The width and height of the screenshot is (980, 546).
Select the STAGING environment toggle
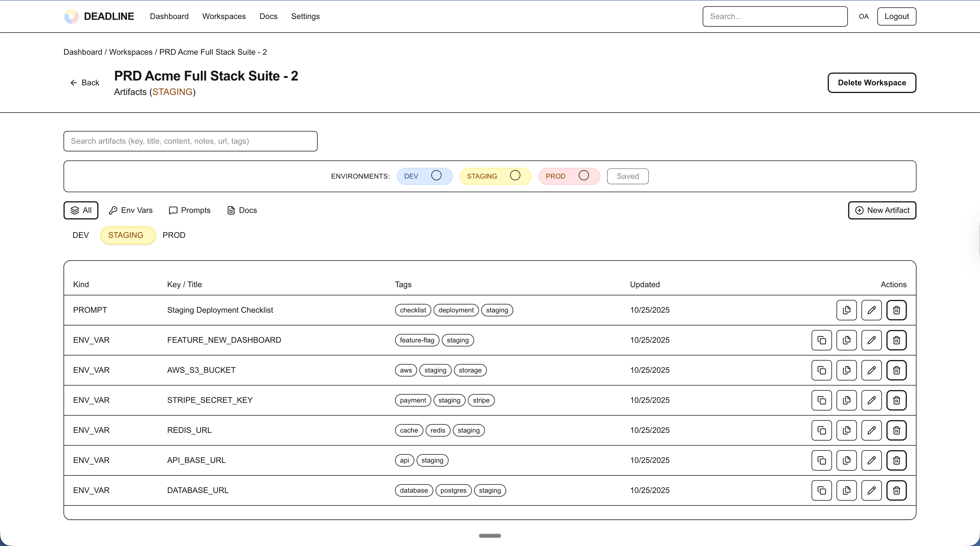click(515, 175)
